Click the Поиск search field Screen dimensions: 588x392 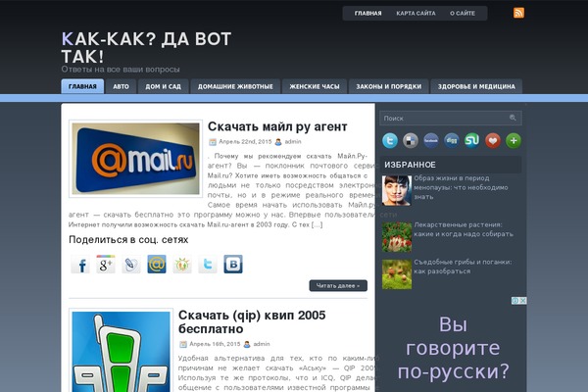click(x=451, y=119)
